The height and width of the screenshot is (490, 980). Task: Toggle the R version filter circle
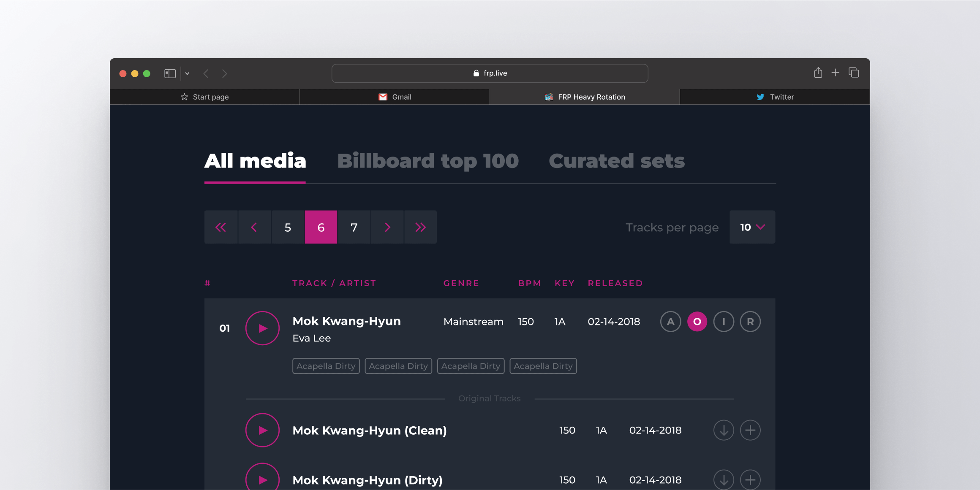[750, 322]
